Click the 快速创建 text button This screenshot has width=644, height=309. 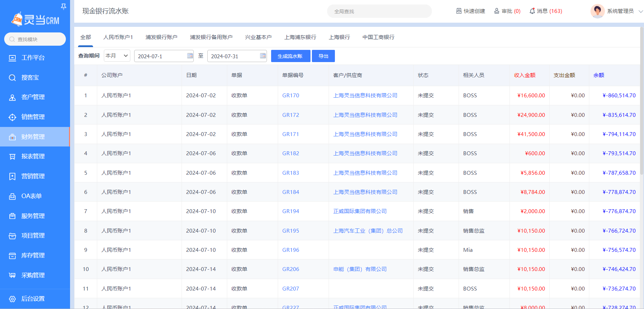474,11
